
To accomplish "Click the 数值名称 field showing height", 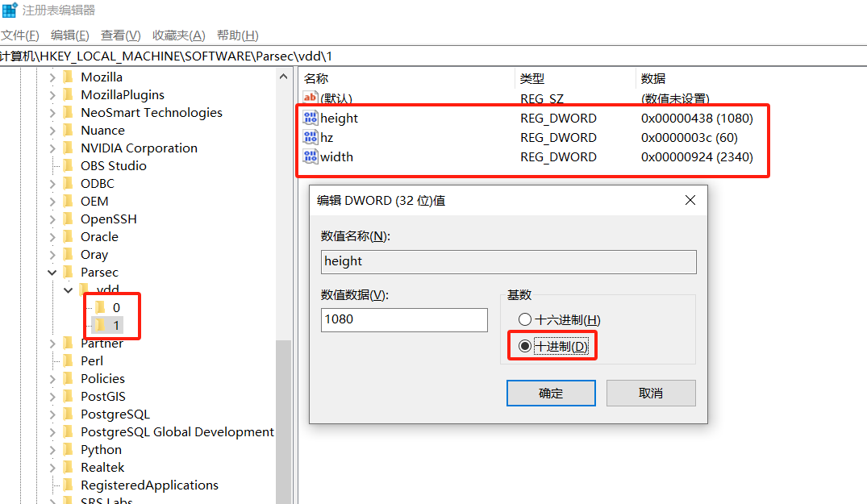I will point(509,262).
